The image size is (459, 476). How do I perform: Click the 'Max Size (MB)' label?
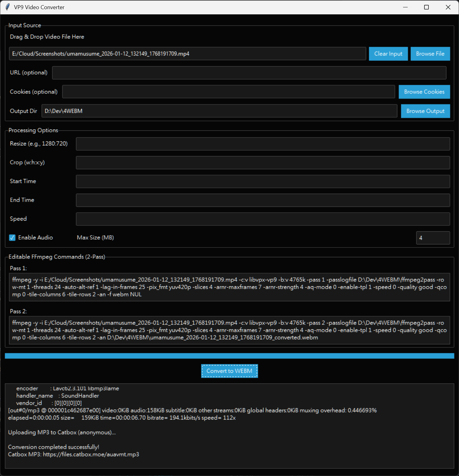[x=95, y=237]
